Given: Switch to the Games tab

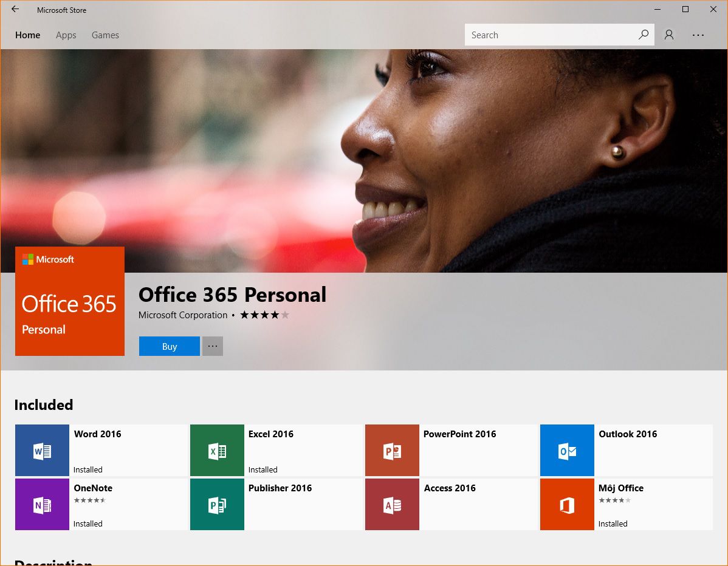Looking at the screenshot, I should click(x=105, y=35).
